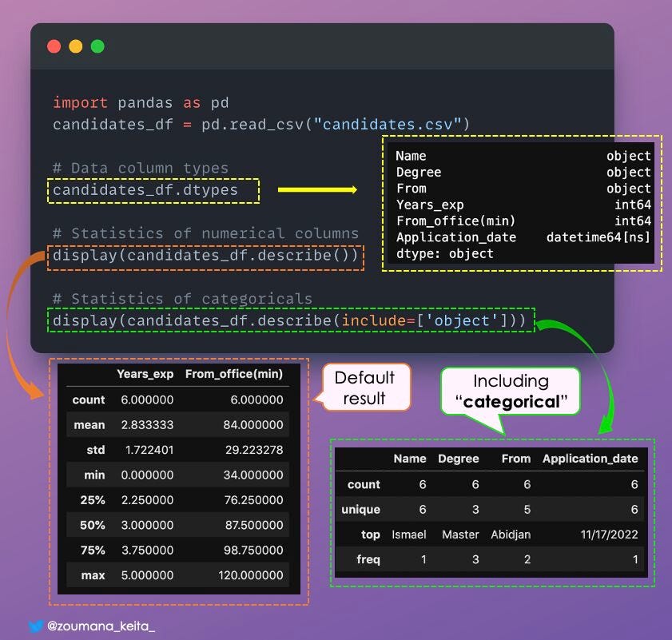Click the max value 120.000000

(251, 575)
